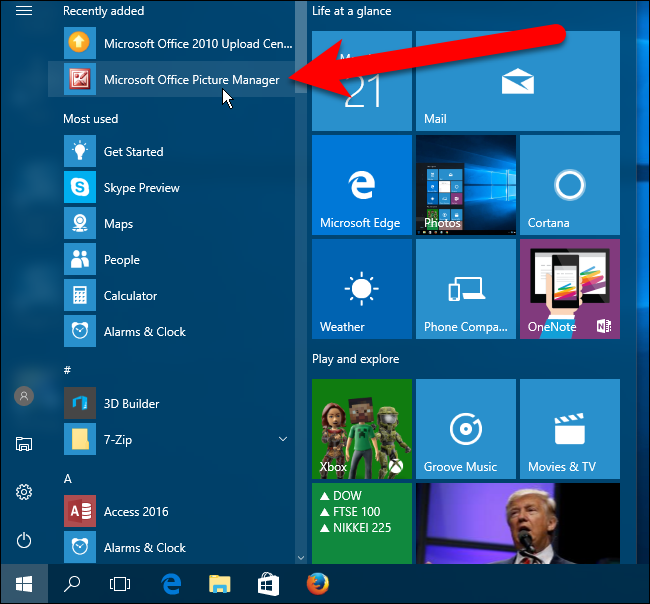Screen dimensions: 650x604
Task: Launch Microsoft Office 2010 Upload Center
Action: click(x=171, y=43)
